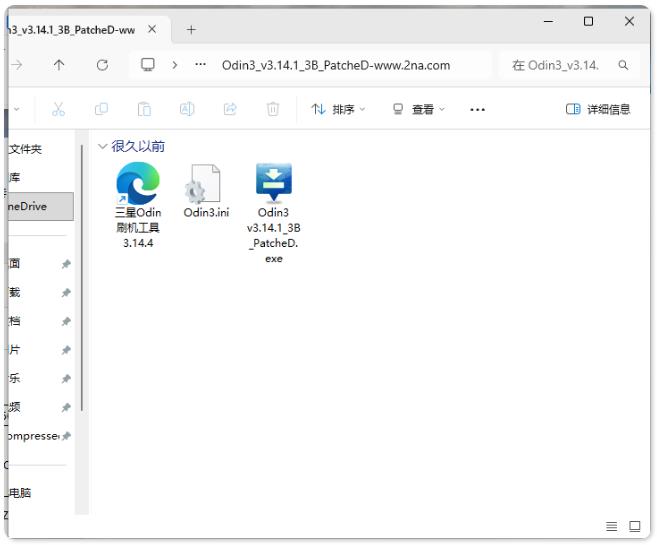
Task: Maximize the File Explorer window
Action: (x=588, y=21)
